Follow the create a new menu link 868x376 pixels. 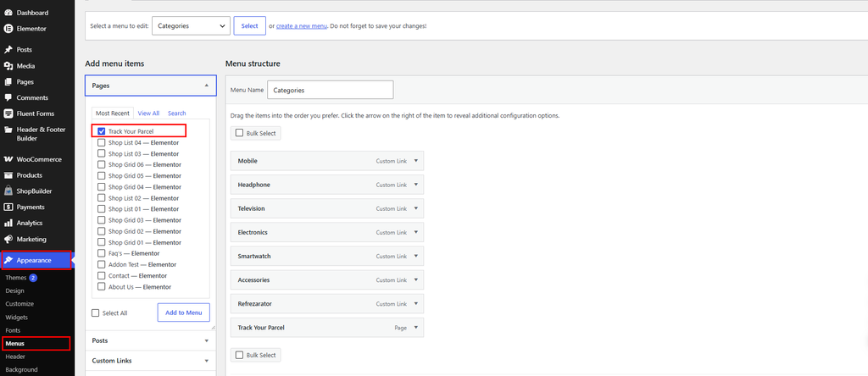302,26
